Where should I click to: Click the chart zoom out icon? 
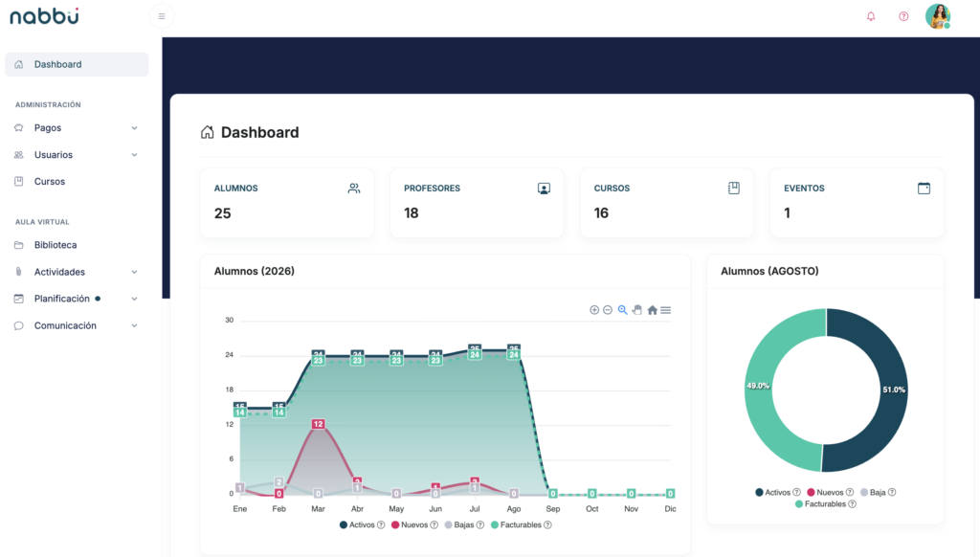608,310
